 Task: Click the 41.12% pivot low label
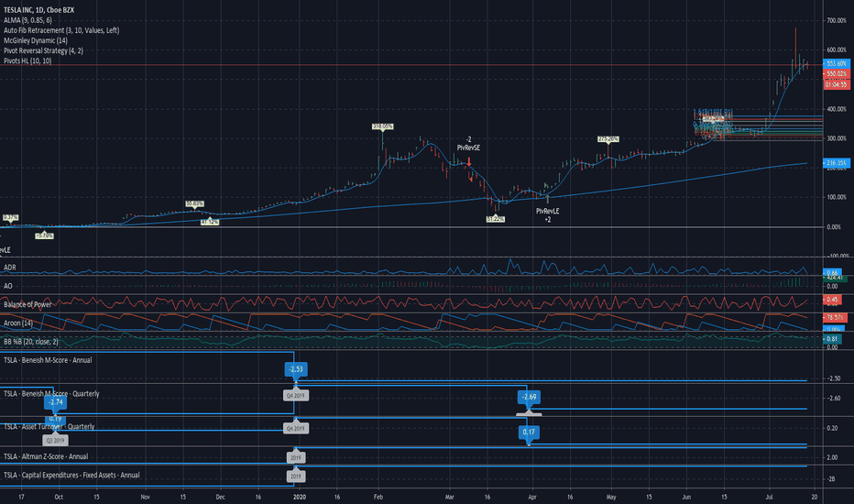coord(210,223)
